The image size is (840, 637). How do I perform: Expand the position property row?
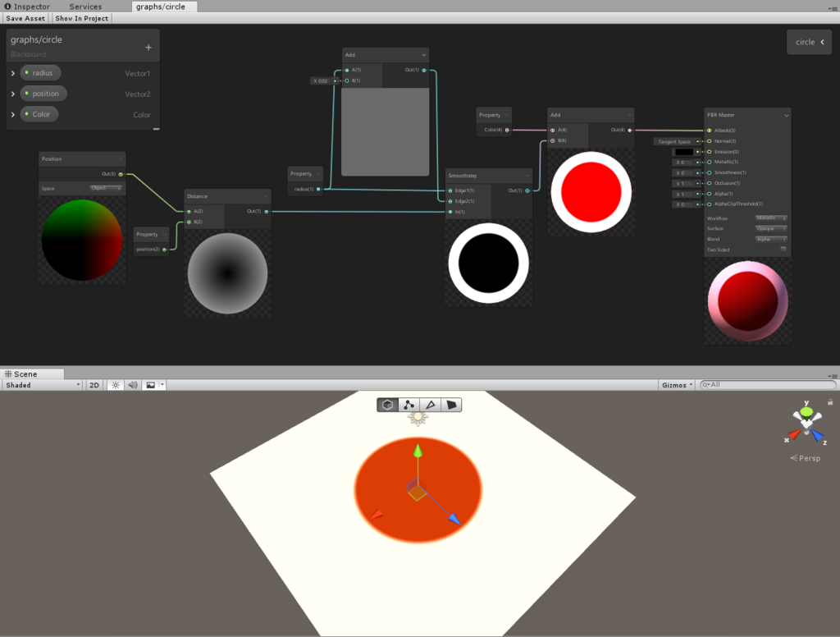pos(13,94)
